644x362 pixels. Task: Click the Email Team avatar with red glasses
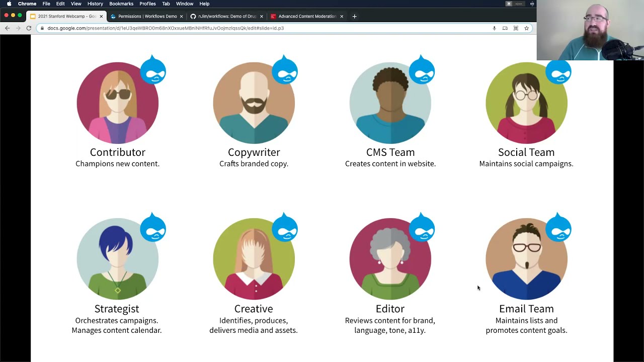click(526, 259)
